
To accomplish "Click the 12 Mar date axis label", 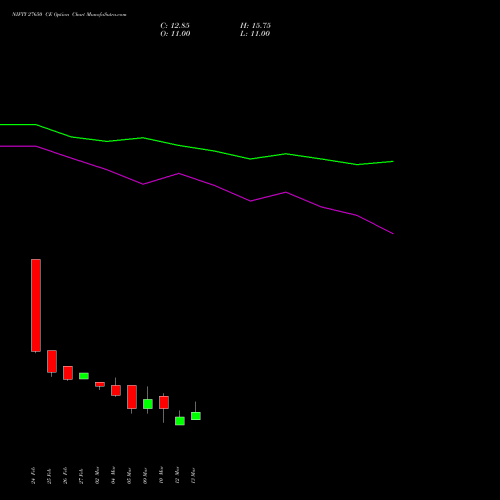I will coord(177,476).
